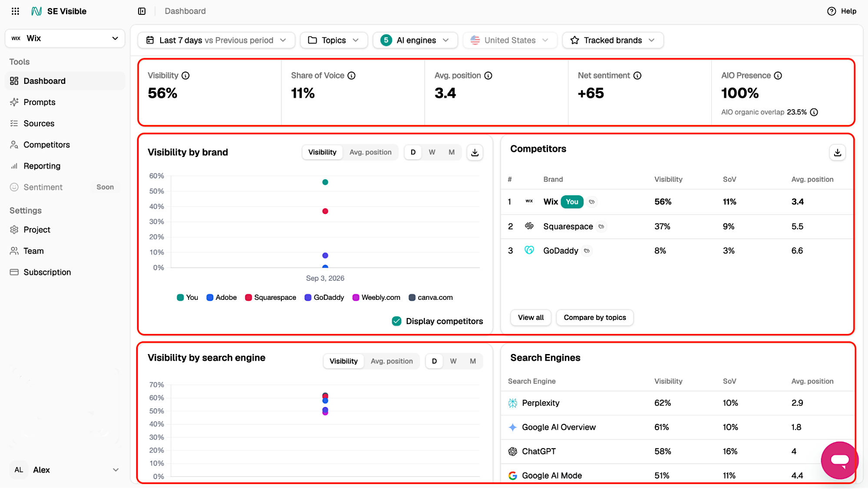Screen dimensions: 868x489
Task: Click the Google AI Overview icon
Action: pos(512,427)
